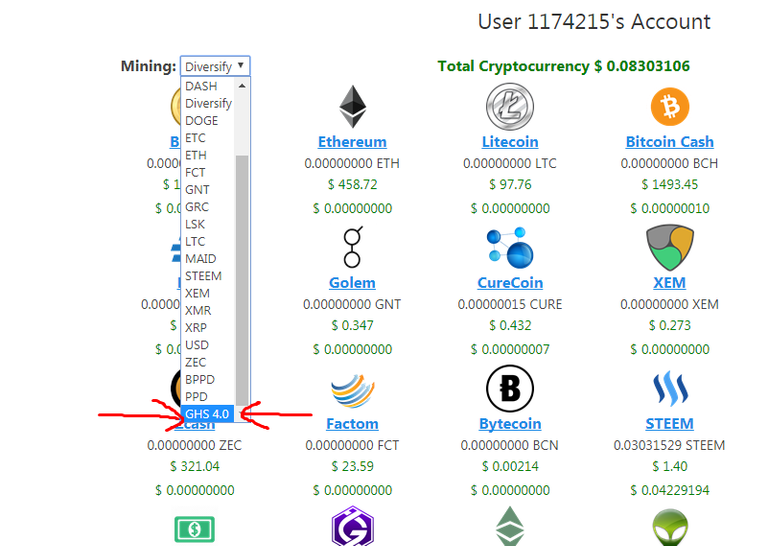This screenshot has width=768, height=546.
Task: Click the $ 1493.45 Bitcoin Cash price
Action: pos(670,185)
